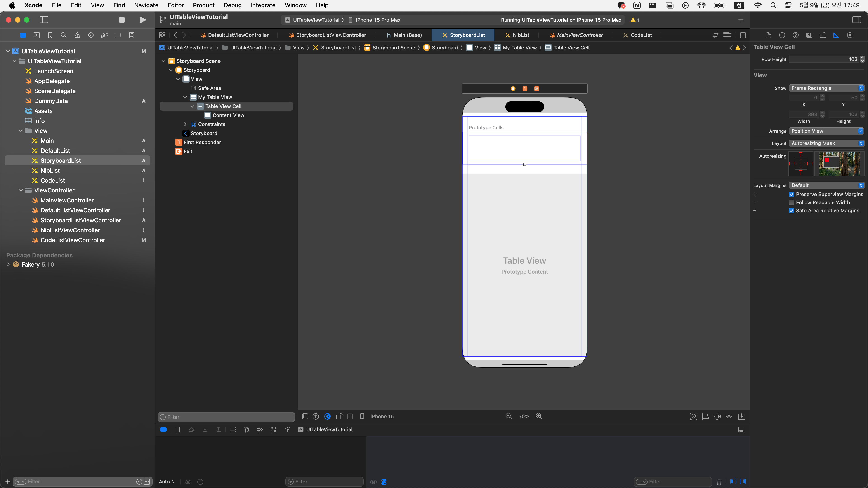Open the debug navigator
The width and height of the screenshot is (868, 488).
coord(104,35)
